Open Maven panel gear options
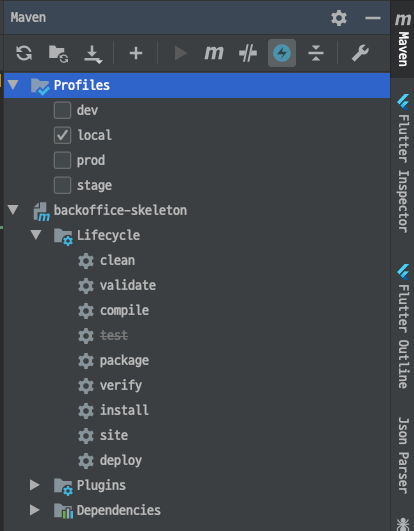Screen dimensions: 414x531 [x=339, y=18]
